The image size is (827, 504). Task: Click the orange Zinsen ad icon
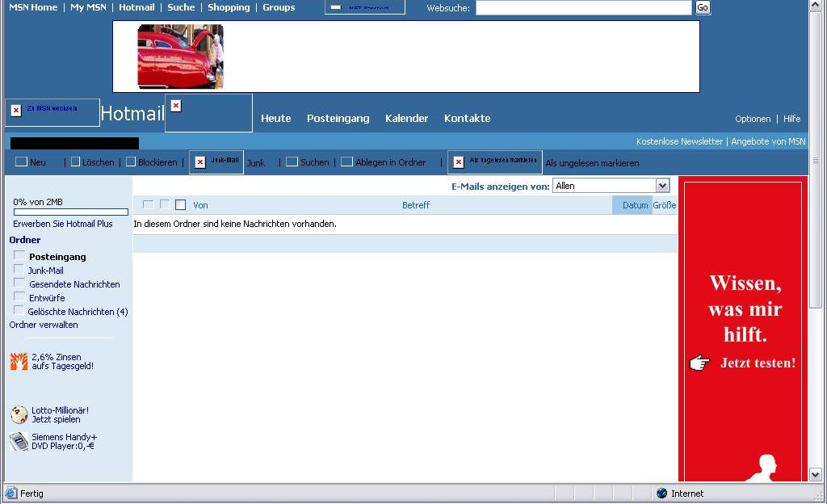(19, 362)
